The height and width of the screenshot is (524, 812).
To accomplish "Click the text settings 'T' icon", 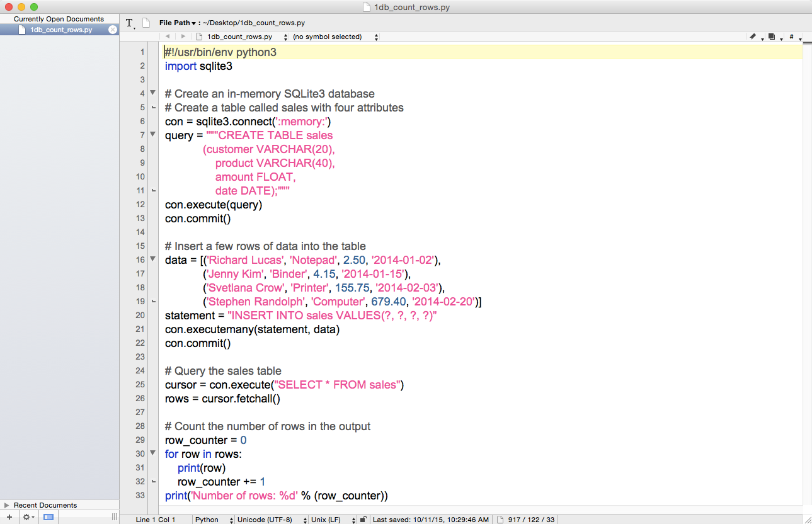I will click(130, 23).
